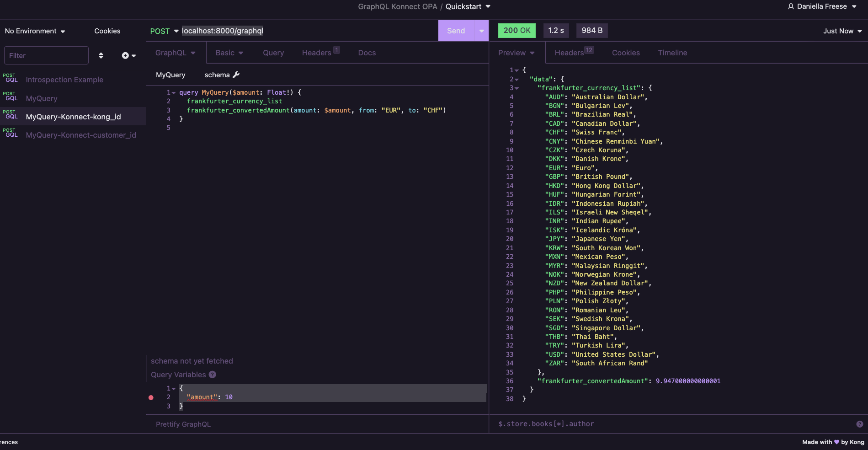The image size is (868, 450).
Task: Open the POST method dropdown
Action: (x=164, y=31)
